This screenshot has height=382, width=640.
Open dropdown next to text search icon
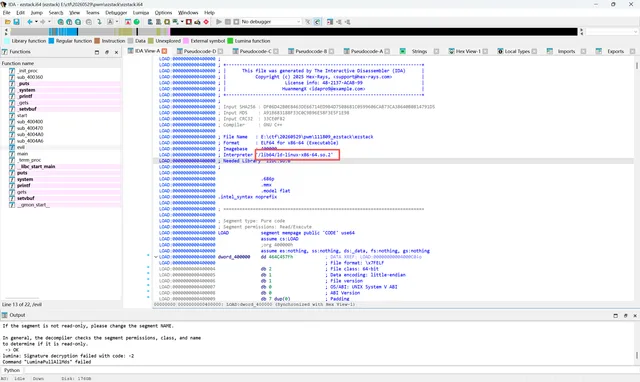pyautogui.click(x=117, y=22)
